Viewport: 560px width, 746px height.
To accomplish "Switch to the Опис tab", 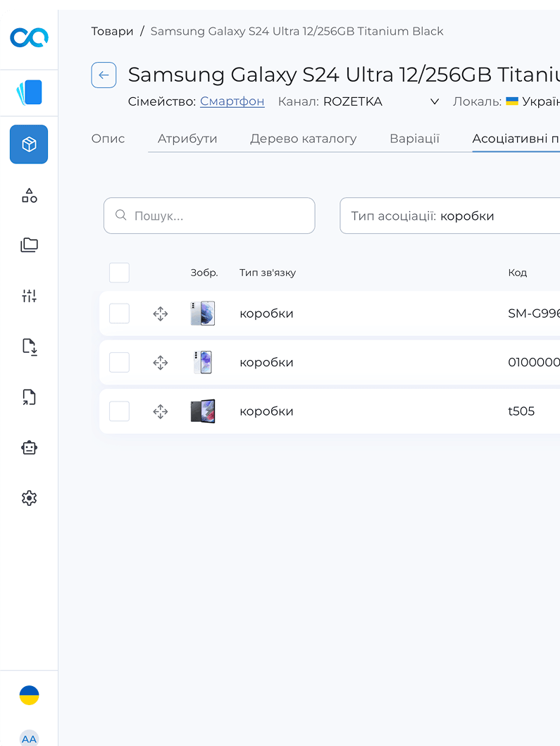I will click(x=108, y=139).
